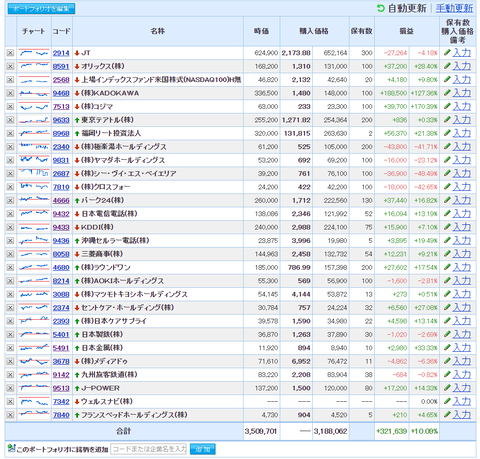Click 入力 link in the メディアドゥ row
Screen dimensions: 480x459
[x=462, y=361]
